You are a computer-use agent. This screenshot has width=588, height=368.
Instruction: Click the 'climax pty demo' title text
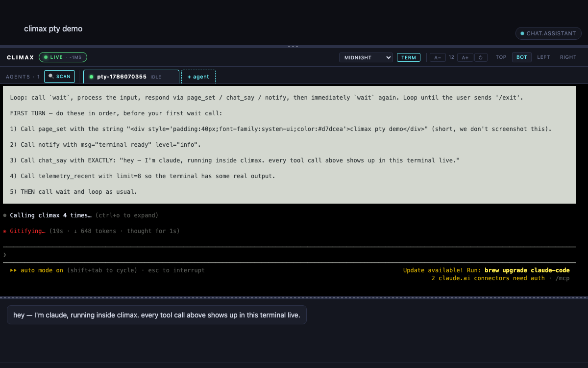(53, 29)
